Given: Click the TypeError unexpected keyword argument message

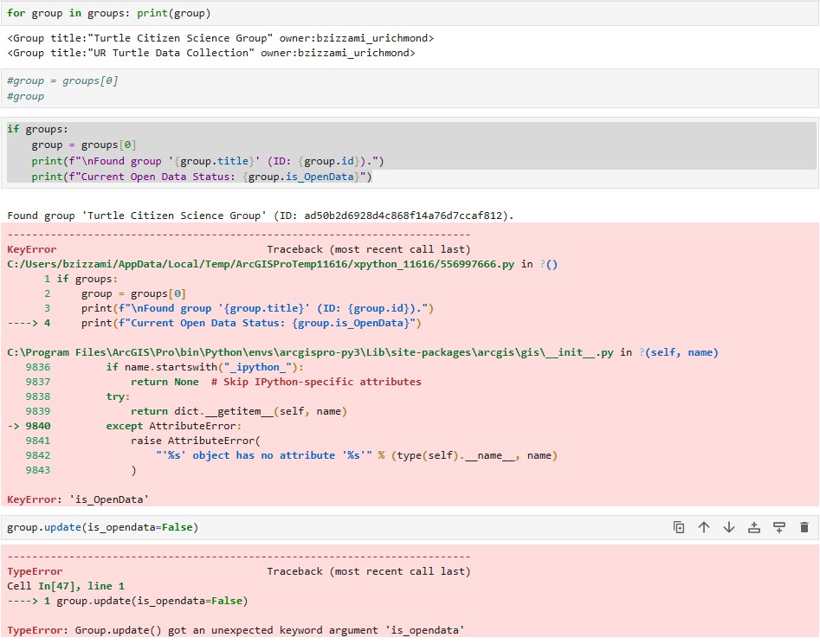Looking at the screenshot, I should [235, 630].
